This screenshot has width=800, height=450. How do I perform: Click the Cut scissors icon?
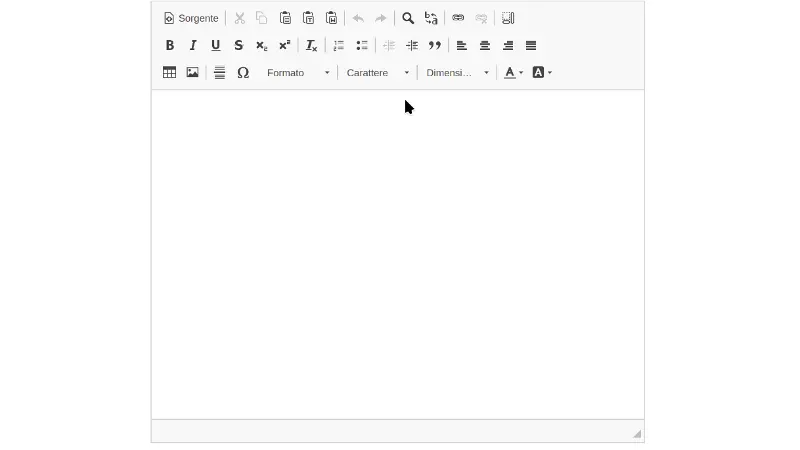(239, 18)
